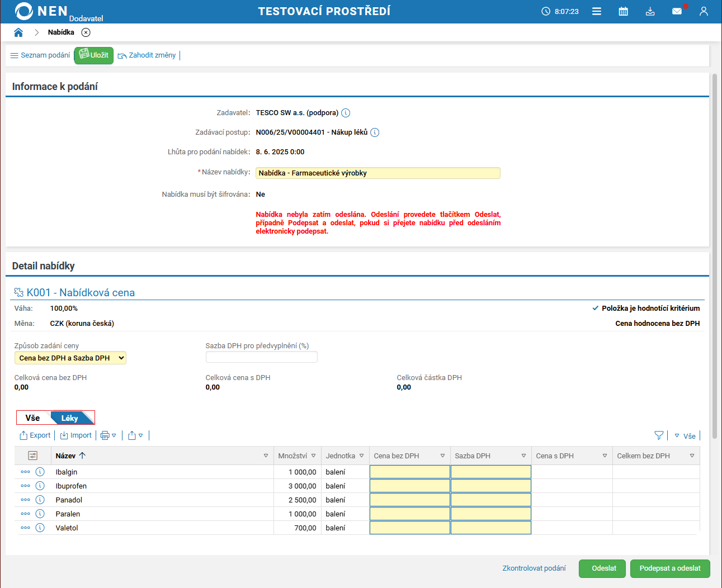The width and height of the screenshot is (722, 588).
Task: Click the home icon in breadcrumb
Action: tap(18, 32)
